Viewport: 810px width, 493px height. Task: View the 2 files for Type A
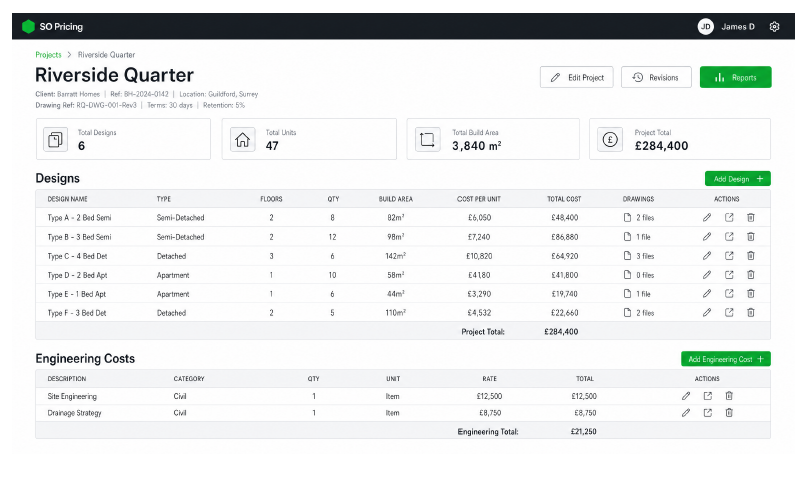[639, 218]
